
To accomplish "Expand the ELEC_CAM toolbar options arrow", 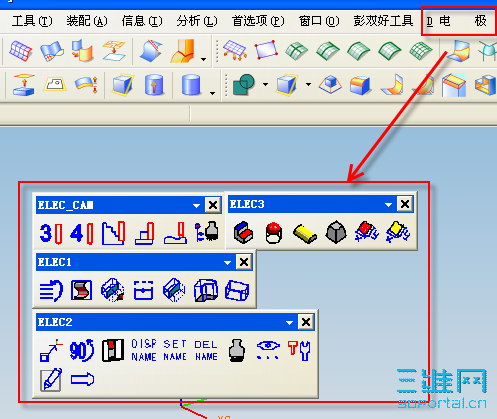I will pos(196,206).
